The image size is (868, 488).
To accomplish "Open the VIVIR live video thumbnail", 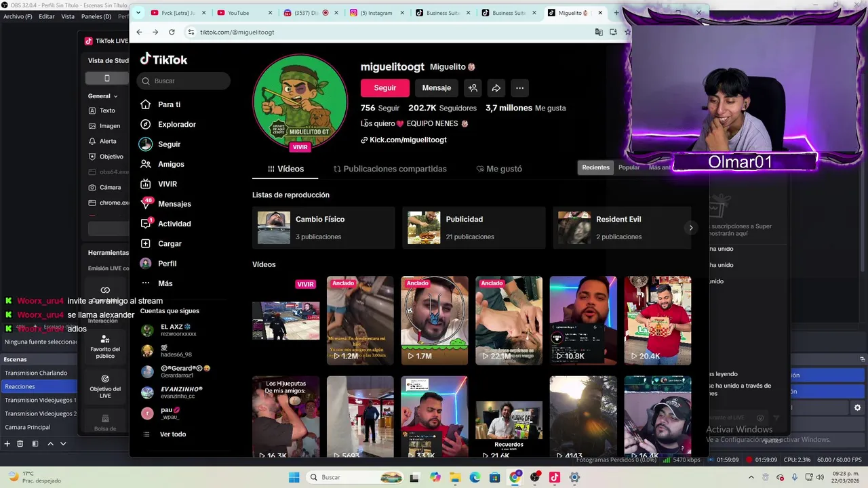I will (x=285, y=320).
